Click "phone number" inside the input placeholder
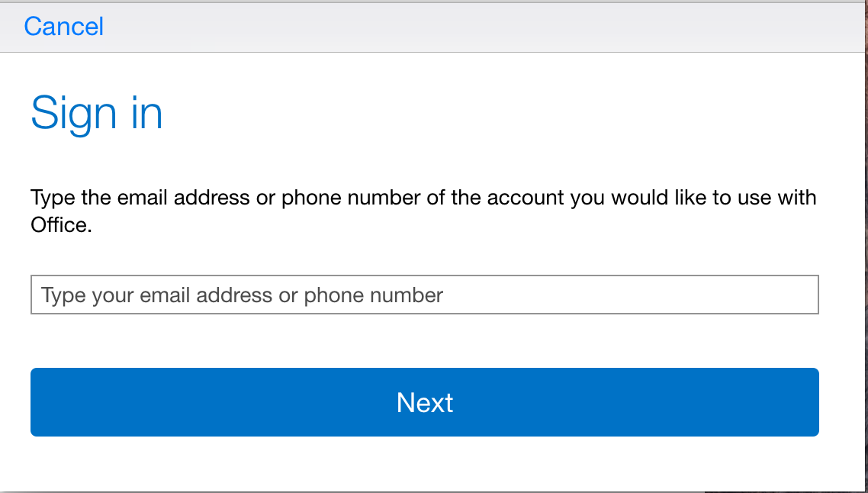The image size is (868, 493). click(374, 295)
